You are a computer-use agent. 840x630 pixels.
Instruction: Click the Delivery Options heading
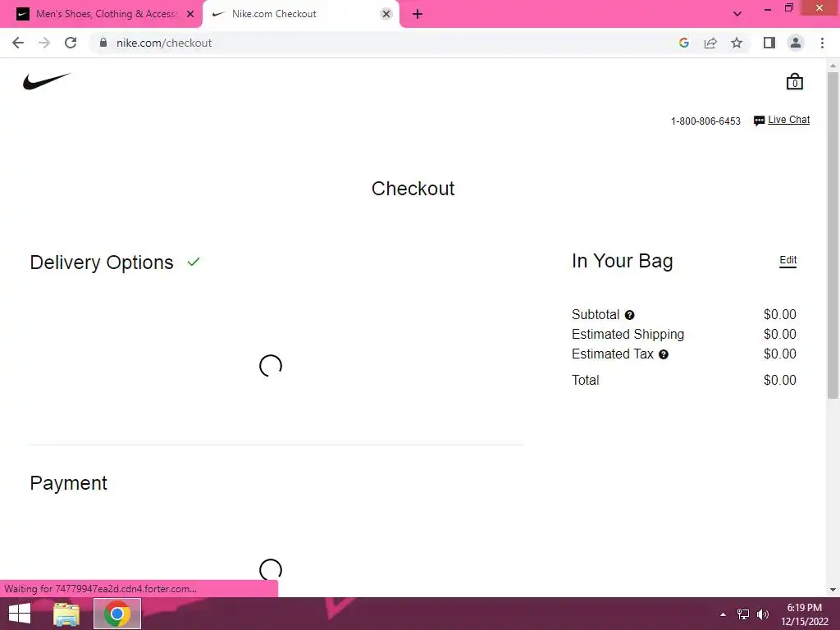(x=102, y=262)
